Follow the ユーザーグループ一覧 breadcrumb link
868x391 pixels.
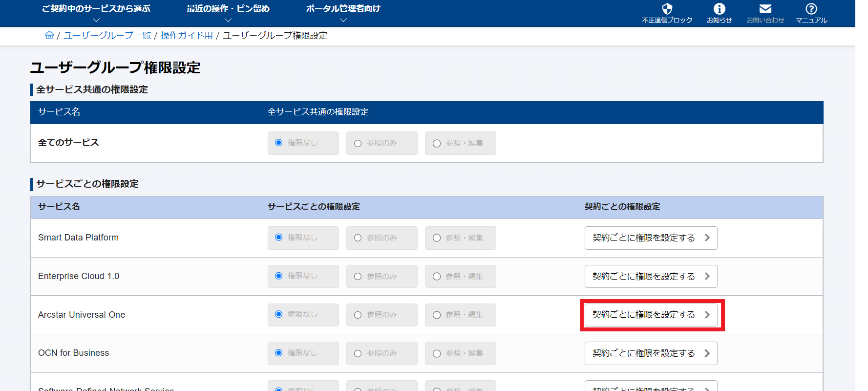[107, 36]
